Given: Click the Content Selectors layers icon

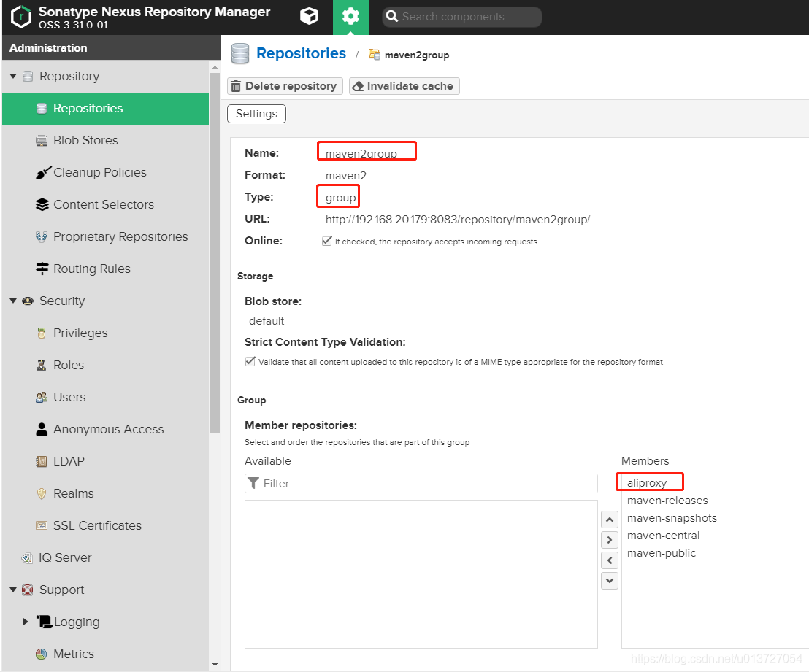Looking at the screenshot, I should (x=42, y=205).
